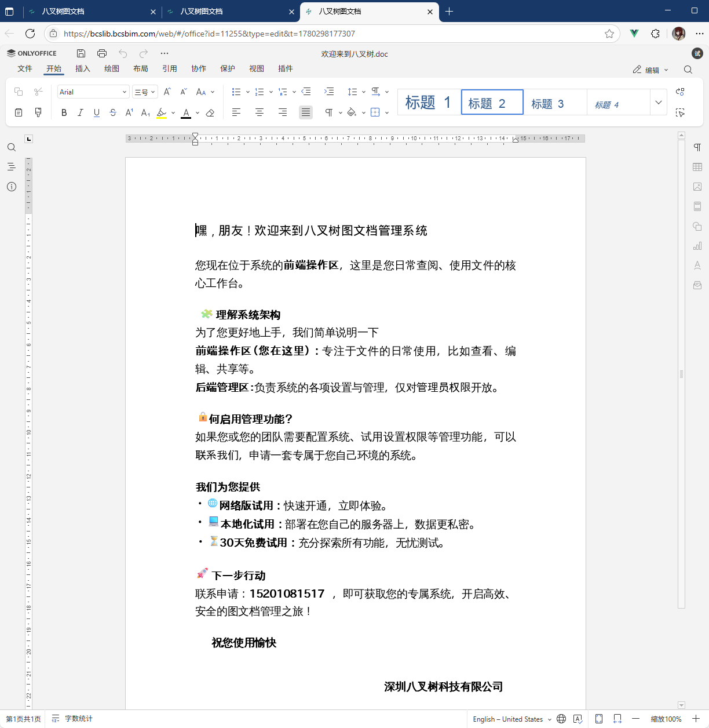Viewport: 709px width, 728px height.
Task: Toggle underline formatting
Action: tap(97, 112)
